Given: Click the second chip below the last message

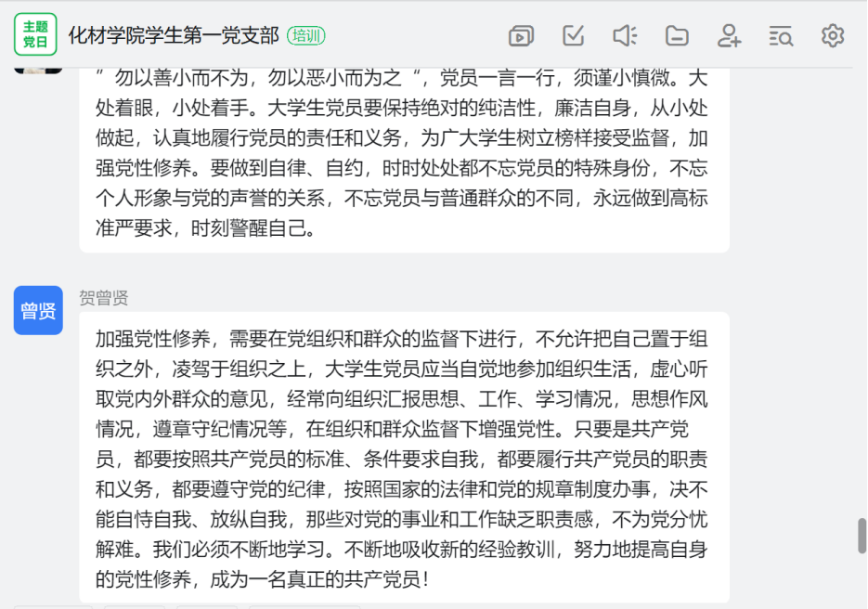Looking at the screenshot, I should [135, 607].
